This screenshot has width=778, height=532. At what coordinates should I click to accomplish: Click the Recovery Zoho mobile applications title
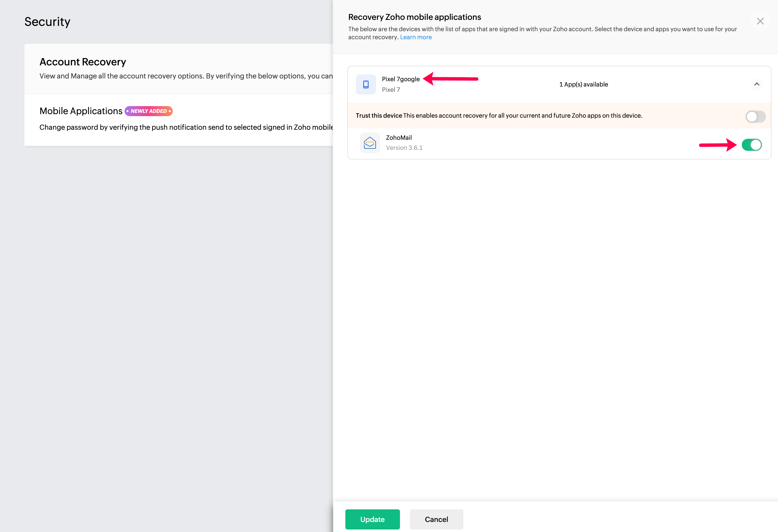point(415,17)
